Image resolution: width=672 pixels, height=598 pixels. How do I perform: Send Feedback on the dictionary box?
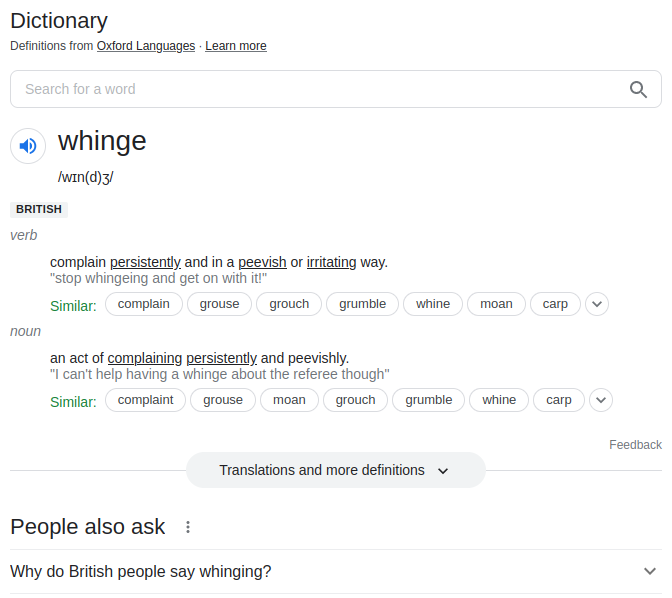635,445
